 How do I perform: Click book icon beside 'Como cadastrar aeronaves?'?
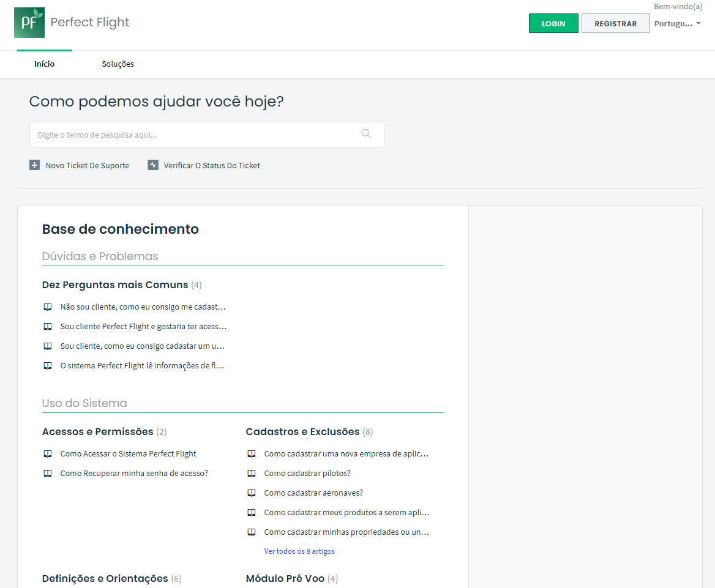(251, 493)
